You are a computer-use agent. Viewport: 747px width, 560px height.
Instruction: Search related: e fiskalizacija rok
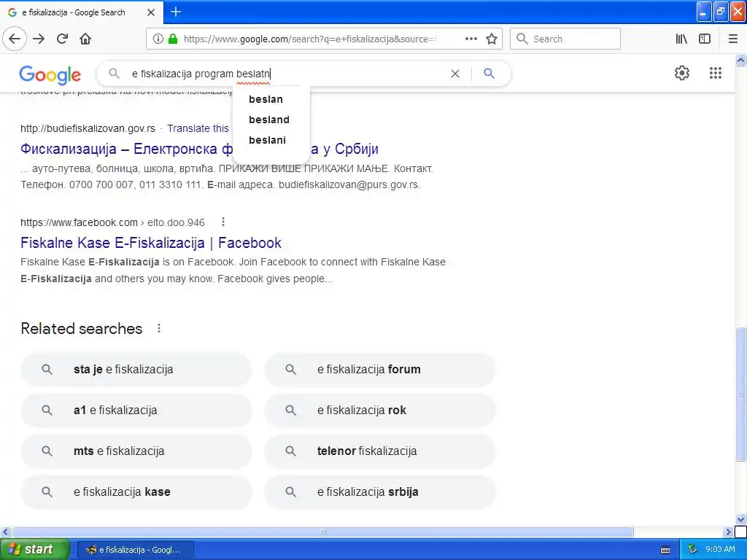[x=379, y=410]
